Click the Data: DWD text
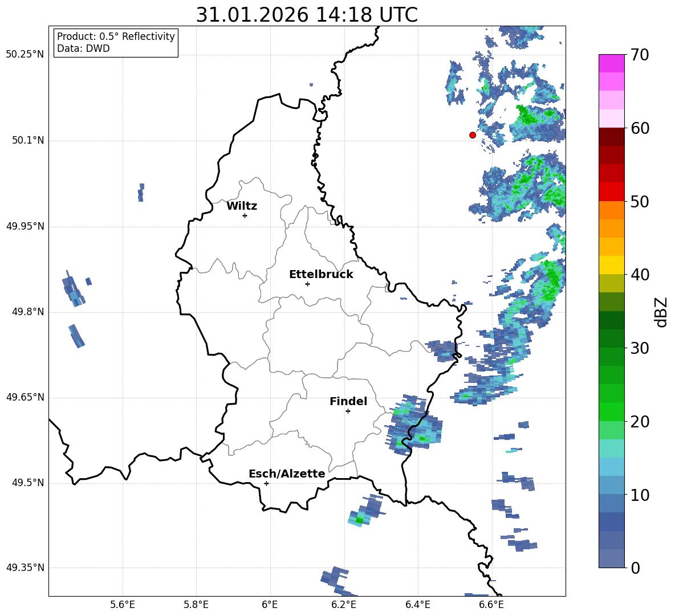Screen dimensions: 675x616 pyautogui.click(x=83, y=48)
